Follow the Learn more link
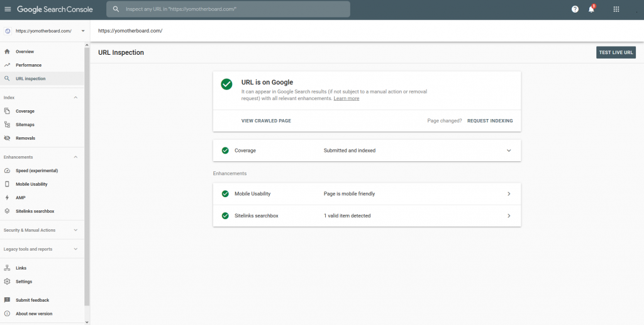This screenshot has width=644, height=325. tap(347, 99)
